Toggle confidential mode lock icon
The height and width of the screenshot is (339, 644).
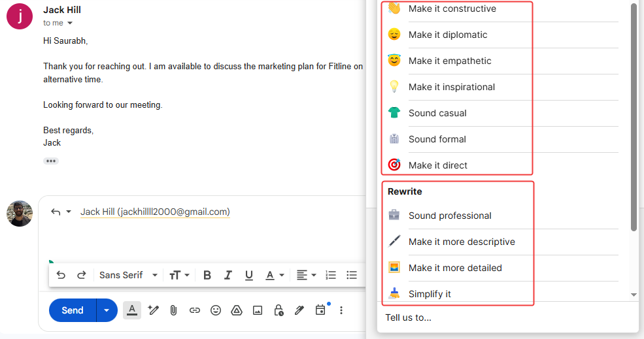[x=279, y=310]
